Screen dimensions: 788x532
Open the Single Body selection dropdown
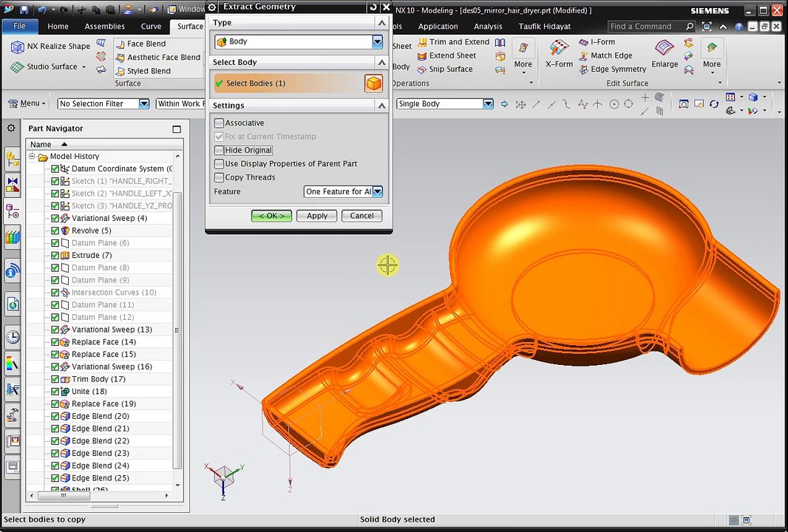coord(445,103)
